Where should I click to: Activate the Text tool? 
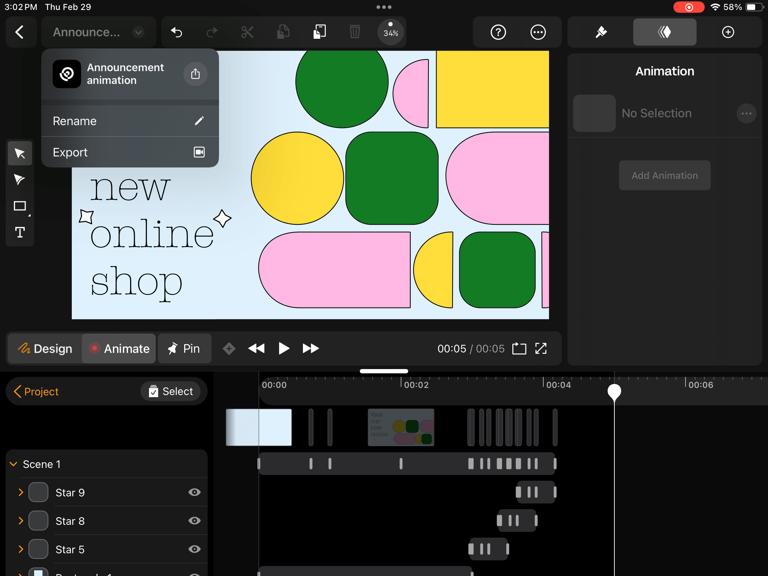click(20, 232)
